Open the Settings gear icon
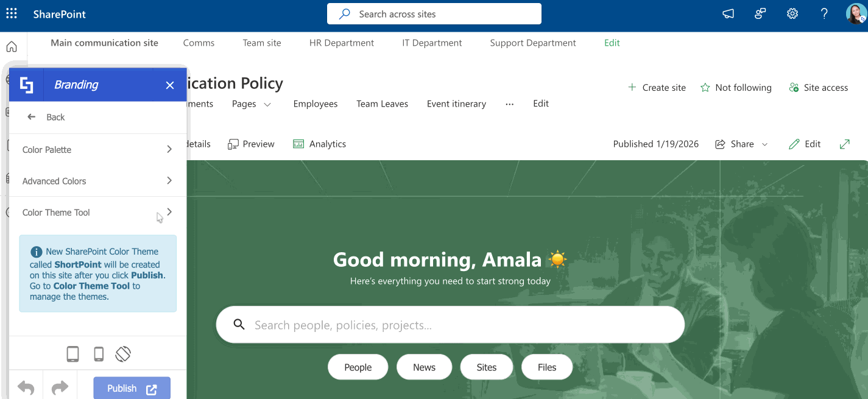Image resolution: width=868 pixels, height=399 pixels. tap(792, 14)
